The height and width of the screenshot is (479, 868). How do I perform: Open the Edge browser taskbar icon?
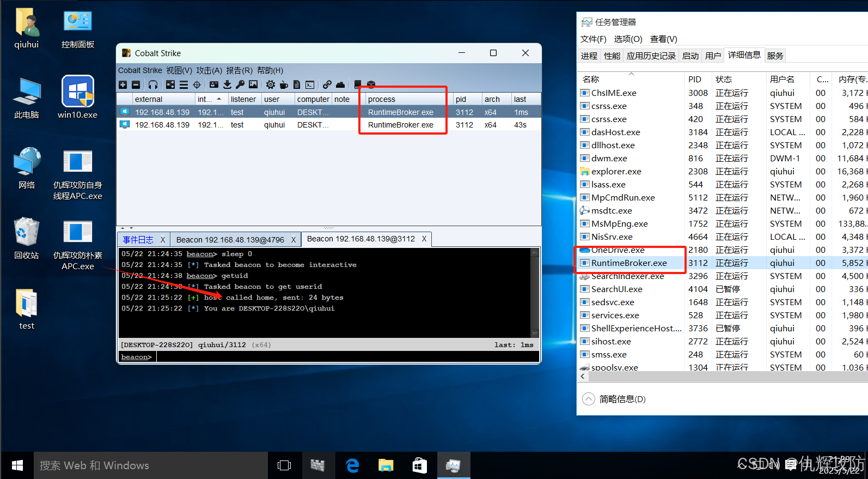tap(353, 465)
